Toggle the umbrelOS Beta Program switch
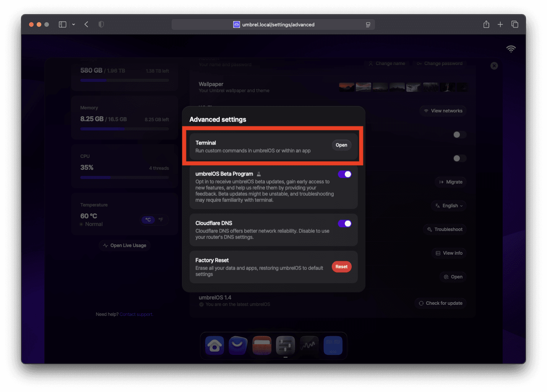This screenshot has height=392, width=547. pyautogui.click(x=345, y=174)
